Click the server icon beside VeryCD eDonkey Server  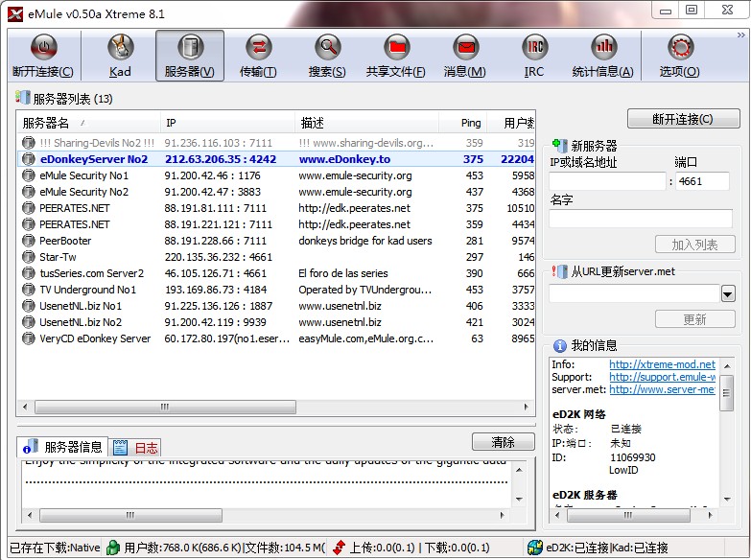click(x=29, y=338)
